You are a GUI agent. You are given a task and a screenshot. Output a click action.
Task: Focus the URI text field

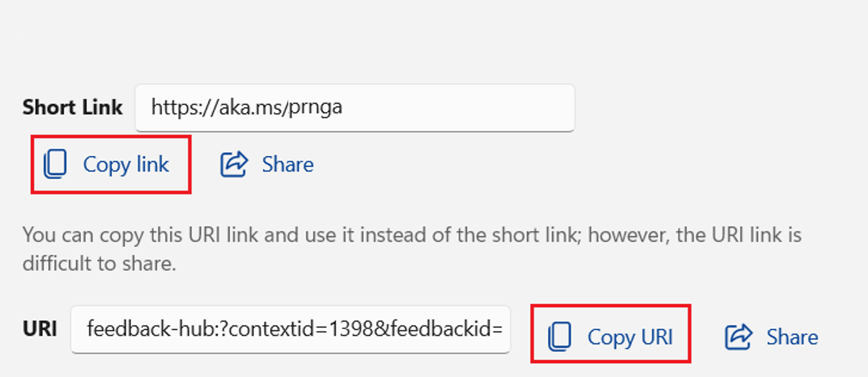pyautogui.click(x=290, y=329)
